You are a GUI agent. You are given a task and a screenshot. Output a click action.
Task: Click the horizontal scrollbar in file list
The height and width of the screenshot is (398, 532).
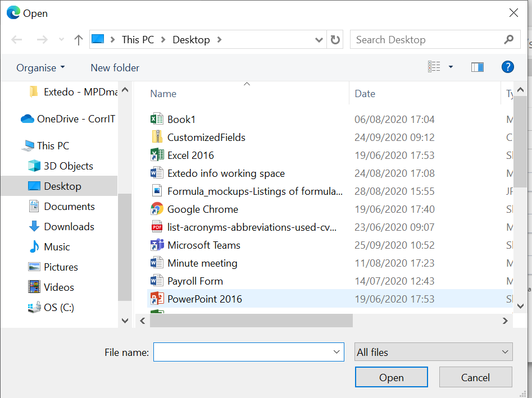(x=251, y=321)
